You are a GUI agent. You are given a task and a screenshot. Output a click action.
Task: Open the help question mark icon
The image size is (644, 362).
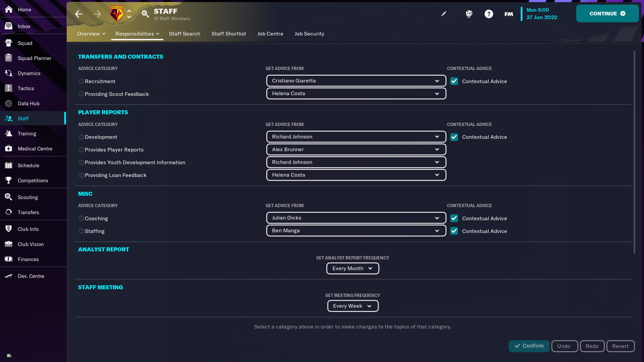coord(489,14)
